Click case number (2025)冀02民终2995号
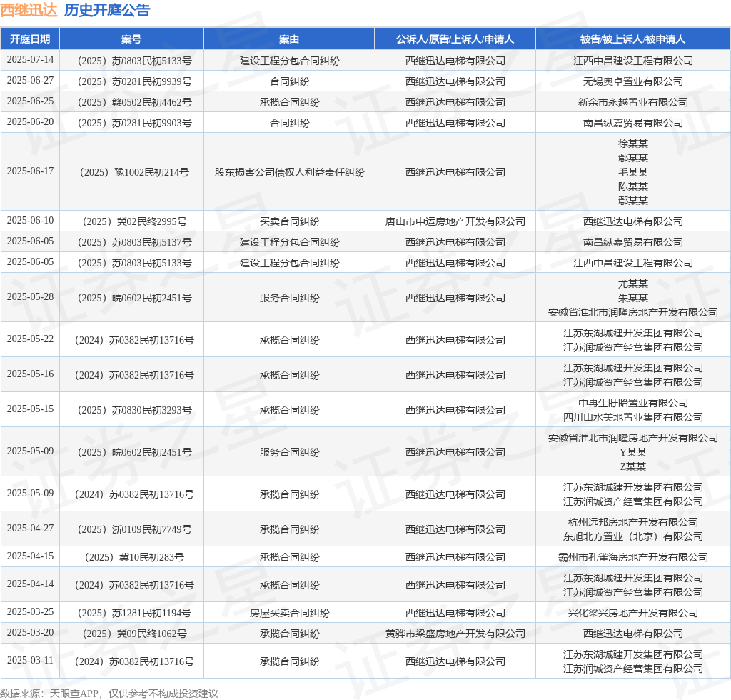The image size is (731, 700). click(x=134, y=221)
